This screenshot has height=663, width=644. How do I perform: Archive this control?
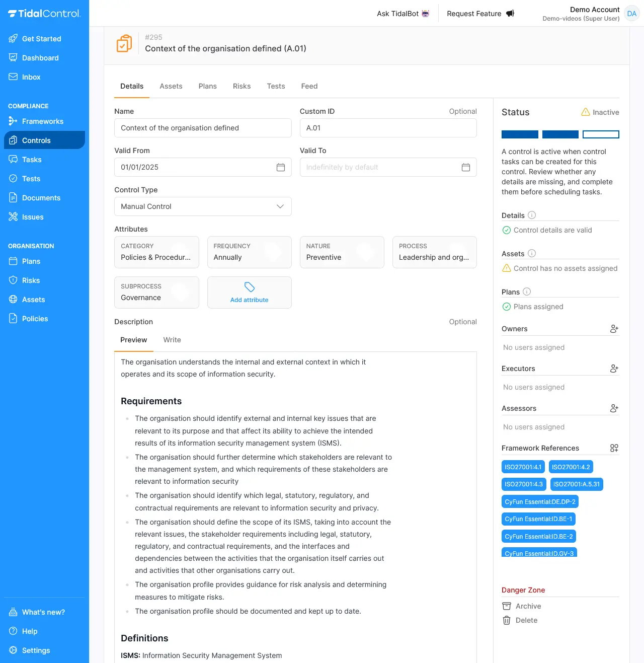tap(522, 606)
